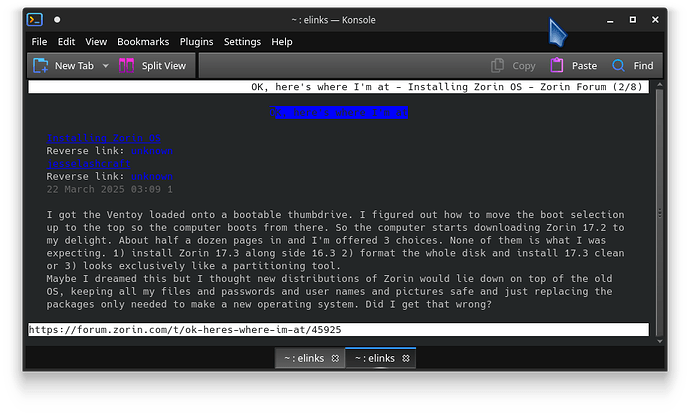The width and height of the screenshot is (690, 418).
Task: Click second unknown link below jesselashcraft
Action: click(152, 176)
